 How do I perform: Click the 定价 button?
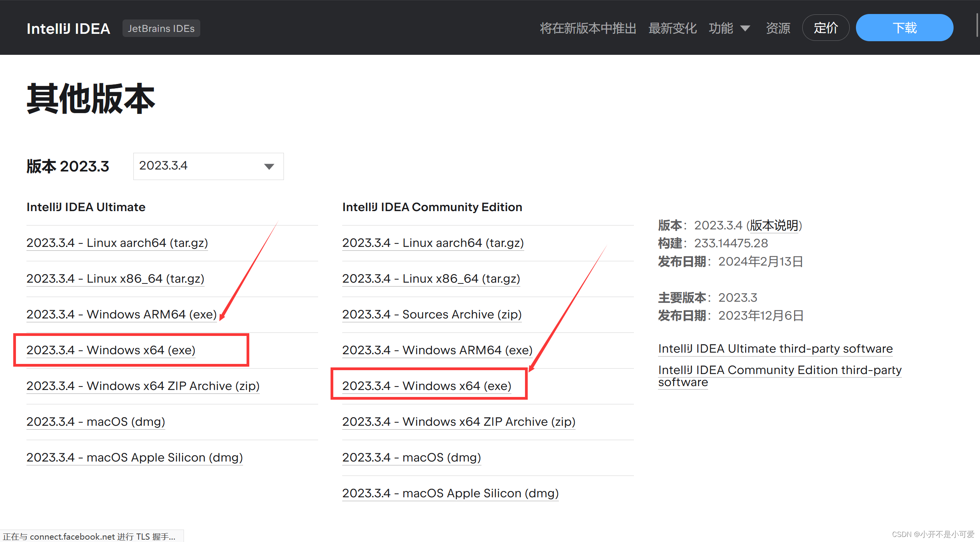pyautogui.click(x=826, y=28)
